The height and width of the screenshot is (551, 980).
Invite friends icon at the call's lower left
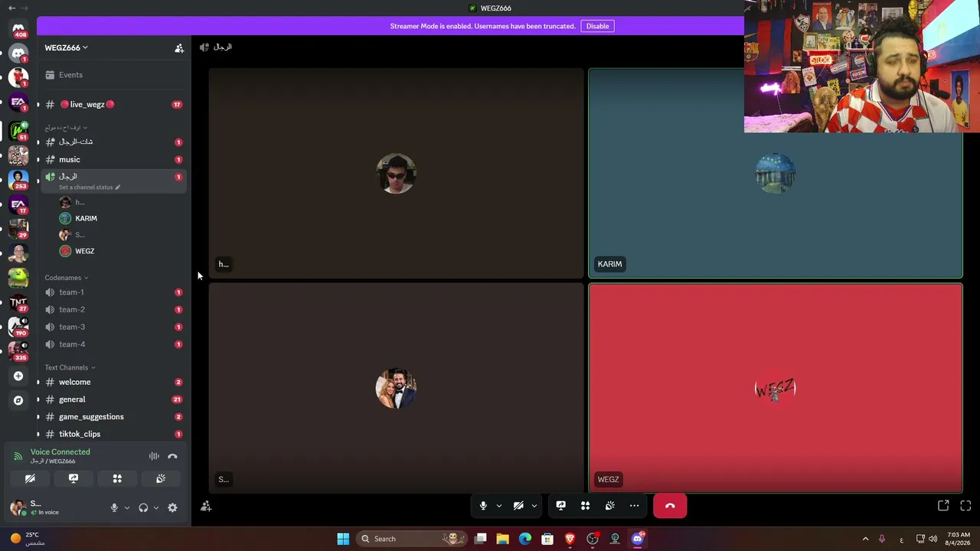pyautogui.click(x=206, y=506)
